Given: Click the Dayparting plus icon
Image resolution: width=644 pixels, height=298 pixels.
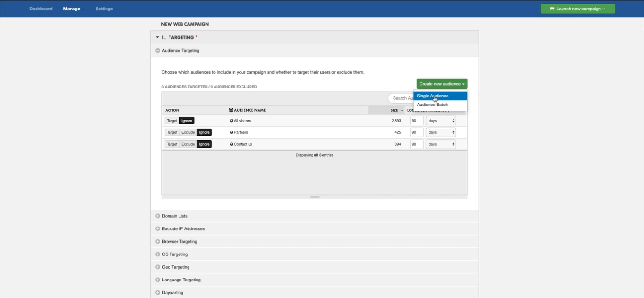Looking at the screenshot, I should pyautogui.click(x=158, y=293).
